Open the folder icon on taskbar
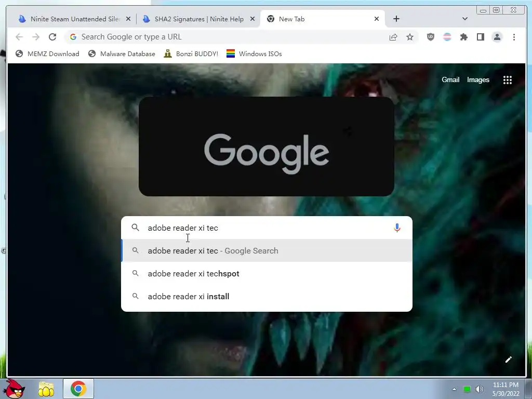The image size is (532, 399). [46, 389]
